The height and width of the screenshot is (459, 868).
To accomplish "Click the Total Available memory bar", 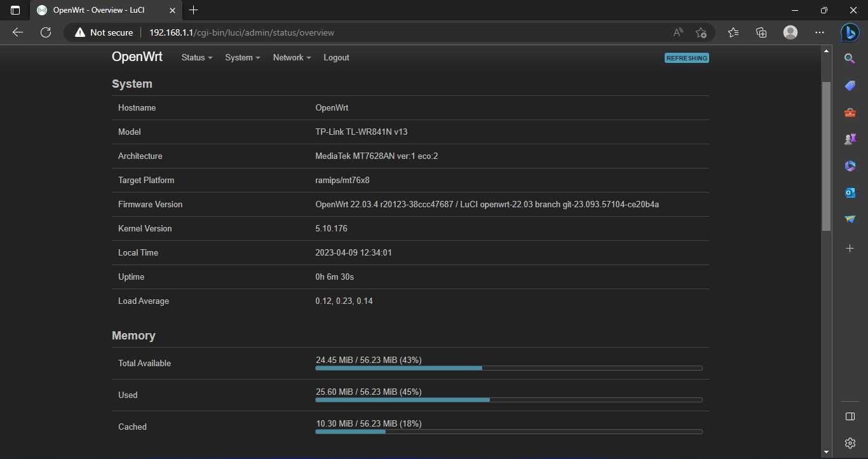I will click(509, 368).
